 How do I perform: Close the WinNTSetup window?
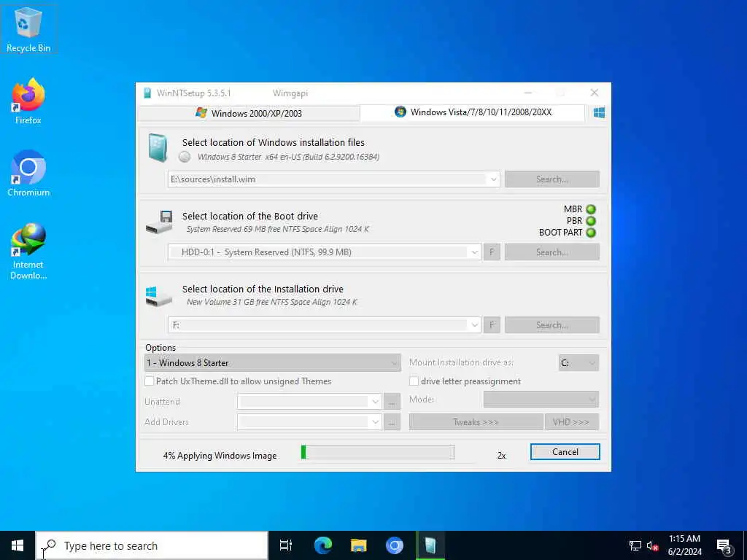[594, 93]
